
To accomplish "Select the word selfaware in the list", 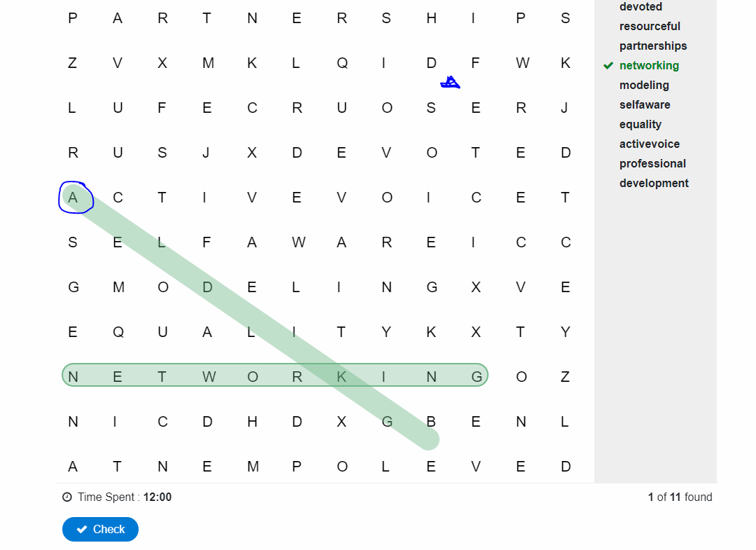I will [x=645, y=104].
